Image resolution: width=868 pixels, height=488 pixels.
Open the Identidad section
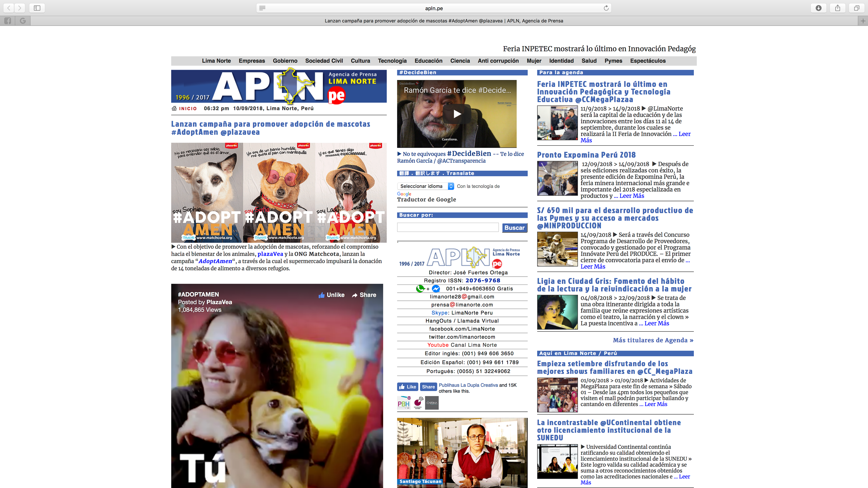pos(561,61)
